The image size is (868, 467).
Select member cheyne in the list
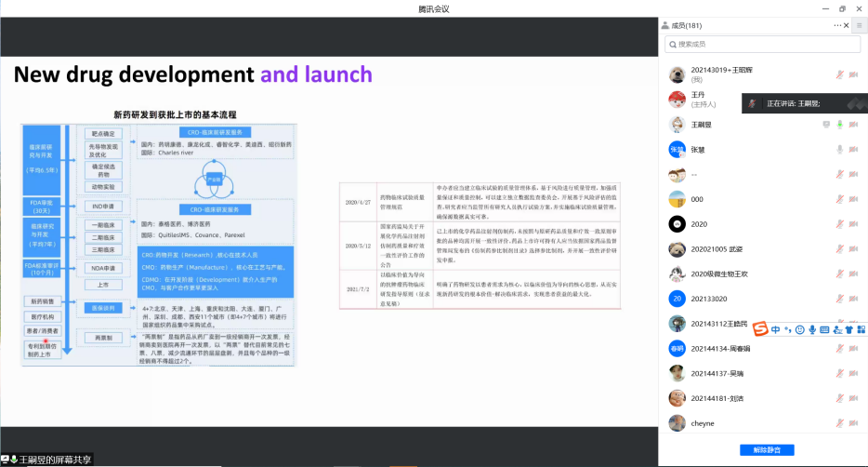point(703,423)
